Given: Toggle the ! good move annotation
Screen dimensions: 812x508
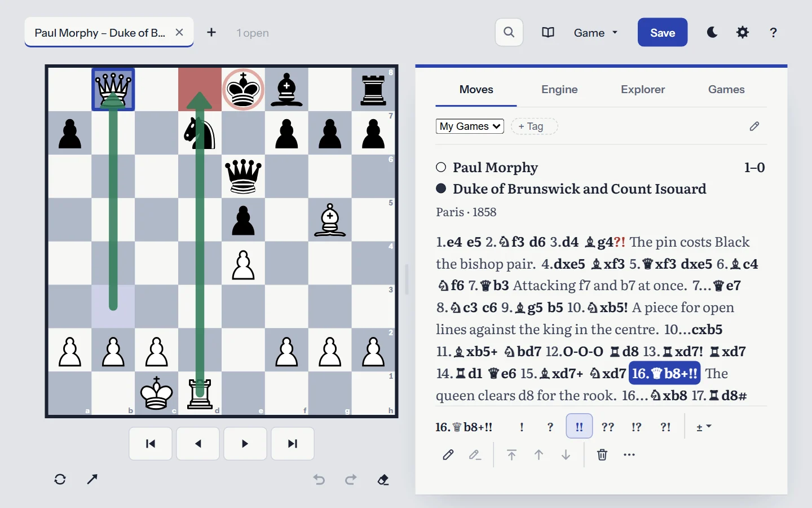Looking at the screenshot, I should point(522,427).
